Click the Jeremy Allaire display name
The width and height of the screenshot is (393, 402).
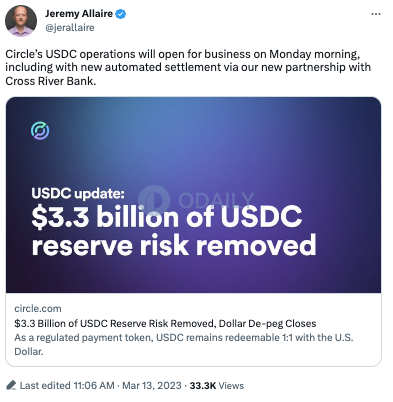click(x=79, y=14)
